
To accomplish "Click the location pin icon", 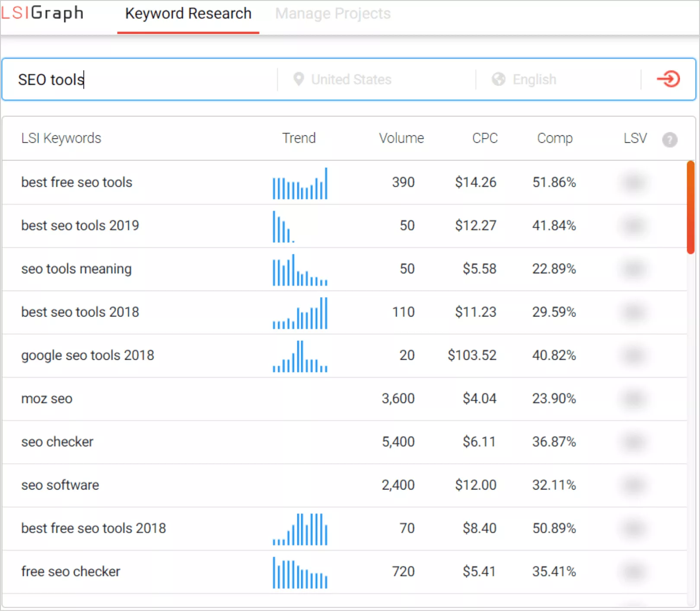I will 298,80.
